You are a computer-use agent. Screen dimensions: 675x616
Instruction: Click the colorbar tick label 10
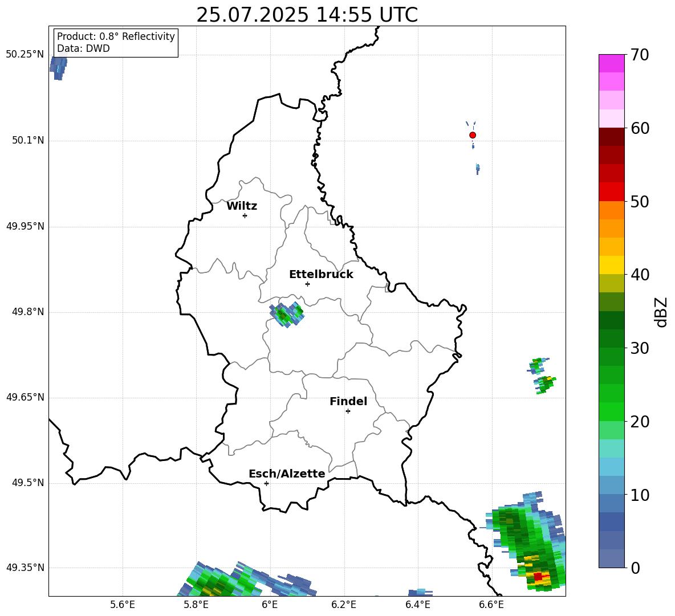tap(640, 495)
